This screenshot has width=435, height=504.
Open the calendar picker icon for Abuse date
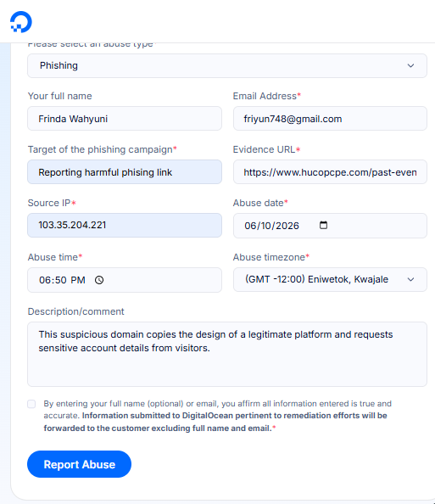click(x=323, y=225)
